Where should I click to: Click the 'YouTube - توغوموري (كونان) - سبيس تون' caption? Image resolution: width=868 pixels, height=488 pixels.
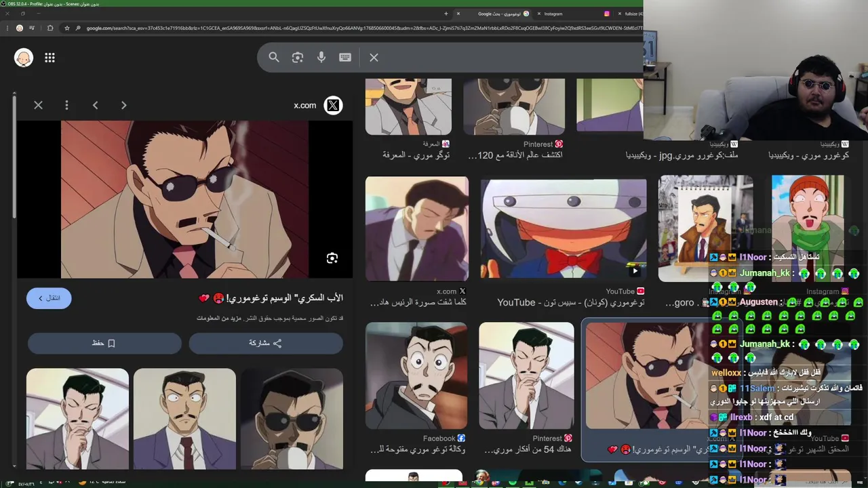[570, 302]
